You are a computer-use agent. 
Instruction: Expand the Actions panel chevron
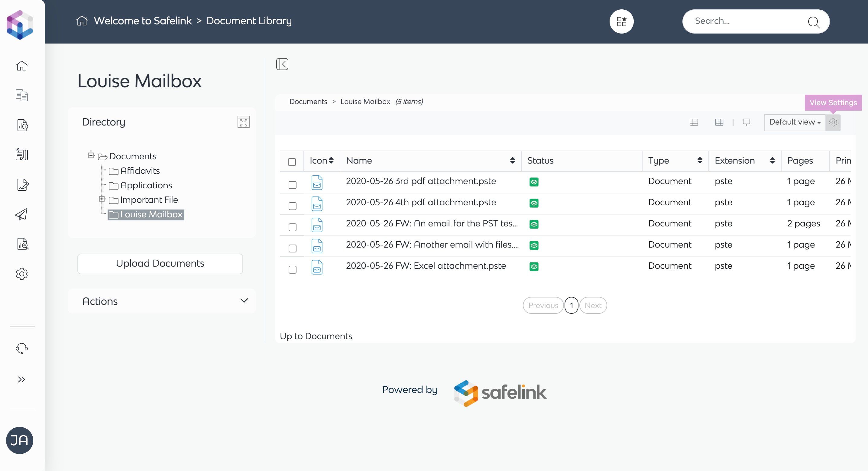click(244, 301)
